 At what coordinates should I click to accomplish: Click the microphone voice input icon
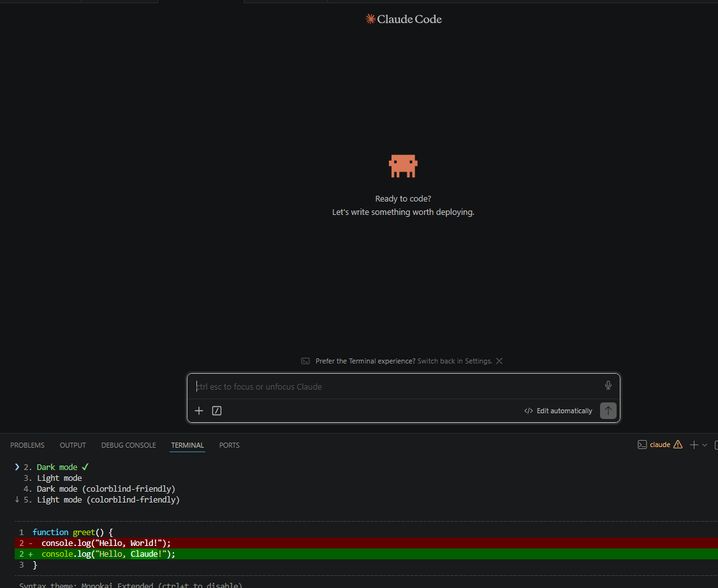coord(608,386)
